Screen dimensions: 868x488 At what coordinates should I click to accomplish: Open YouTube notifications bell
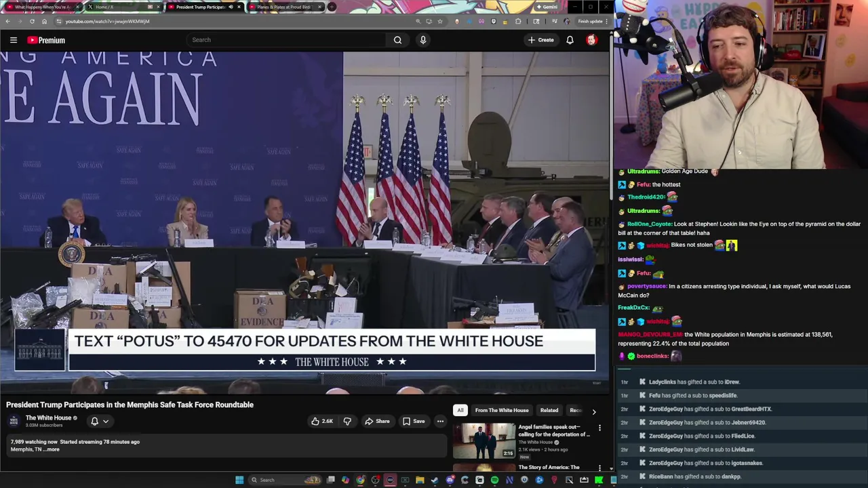point(570,40)
